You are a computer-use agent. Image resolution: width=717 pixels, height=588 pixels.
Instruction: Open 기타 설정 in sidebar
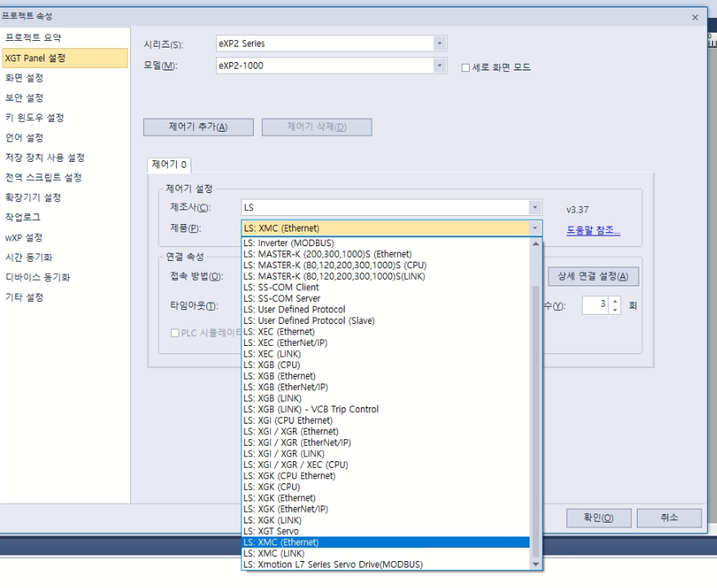click(25, 298)
